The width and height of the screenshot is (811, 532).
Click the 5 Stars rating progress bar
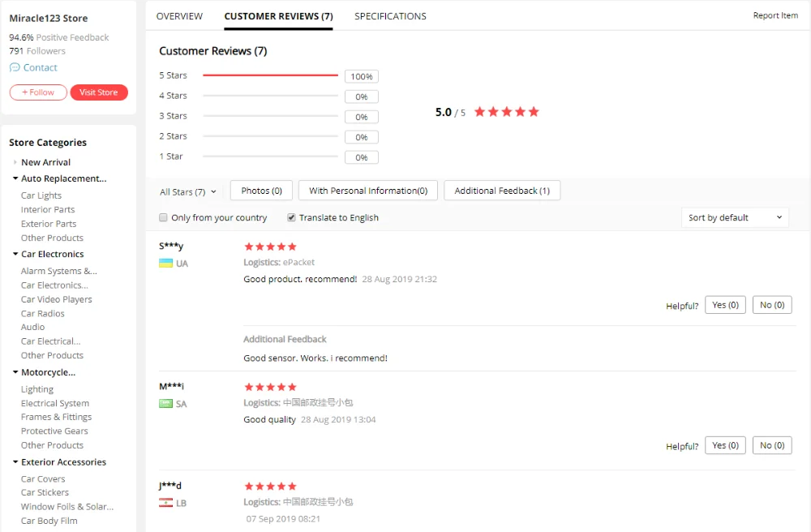pos(271,75)
